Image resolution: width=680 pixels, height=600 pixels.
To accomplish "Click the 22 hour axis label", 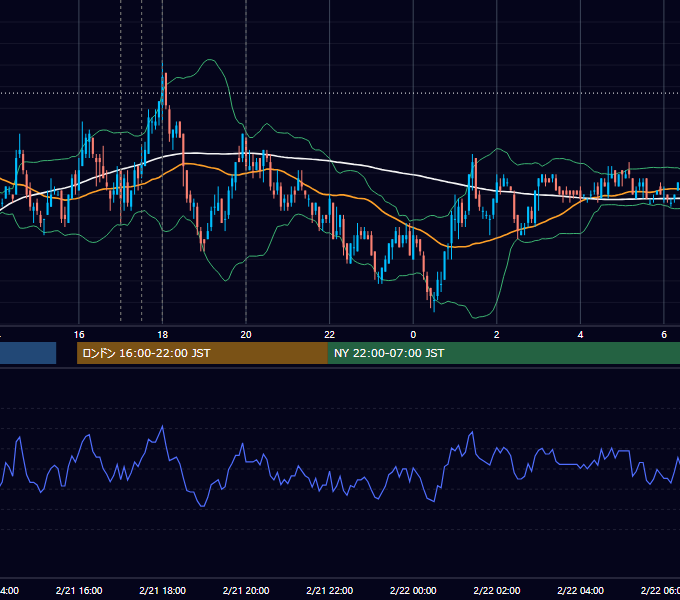I will point(330,335).
